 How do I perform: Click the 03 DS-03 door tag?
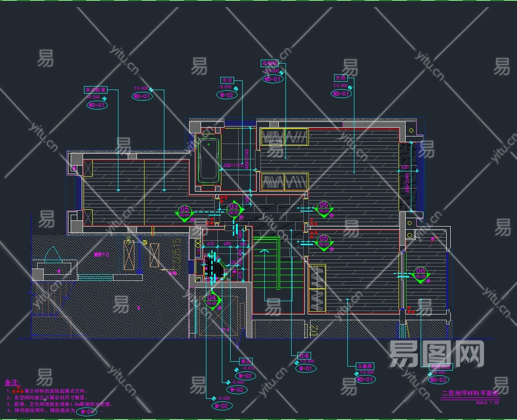[234, 209]
